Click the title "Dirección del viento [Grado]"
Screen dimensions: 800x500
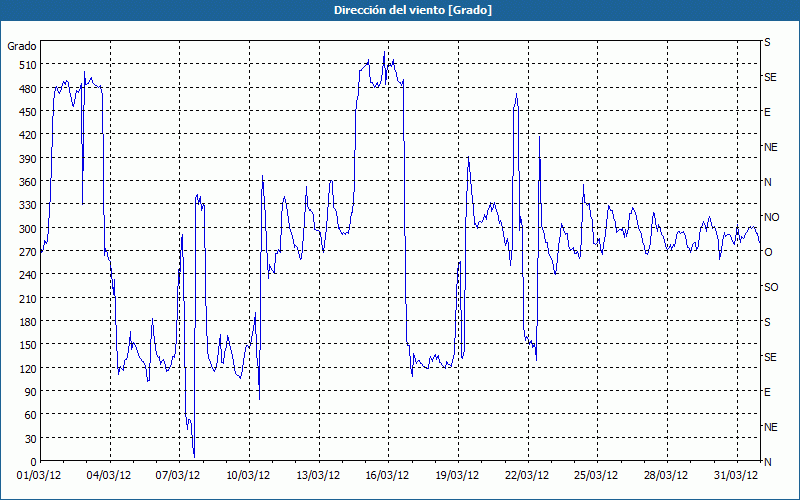coord(413,10)
